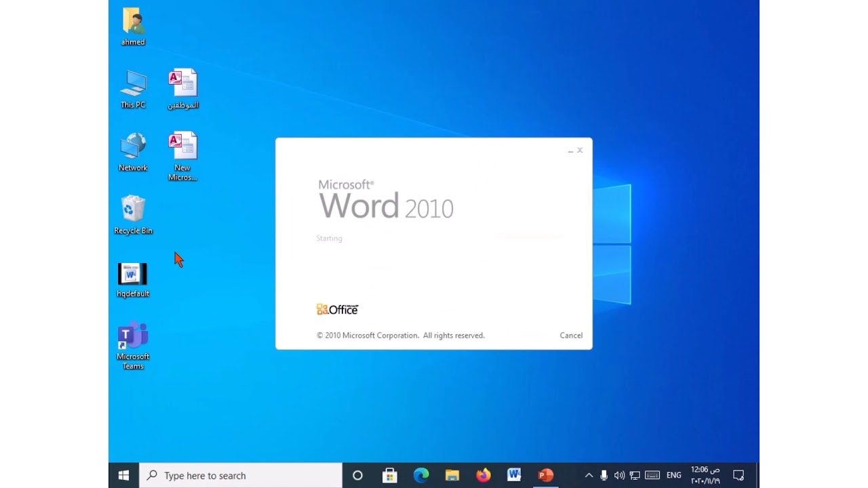Launch Firefox from the taskbar
Screen dimensions: 868x488
point(484,475)
